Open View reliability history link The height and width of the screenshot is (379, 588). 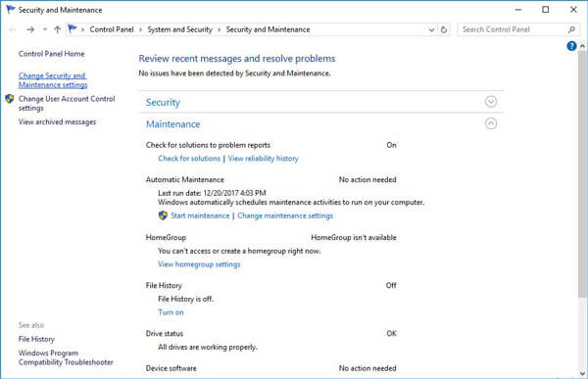coord(264,159)
